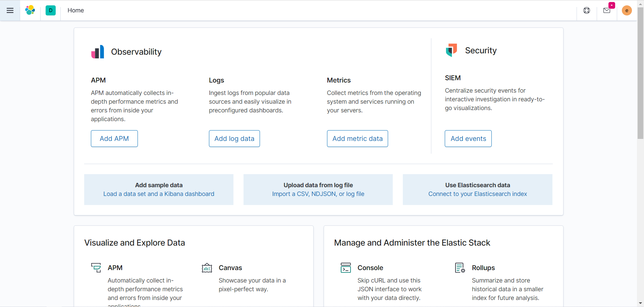The width and height of the screenshot is (644, 307).
Task: Click the Add metric data button
Action: click(x=358, y=139)
